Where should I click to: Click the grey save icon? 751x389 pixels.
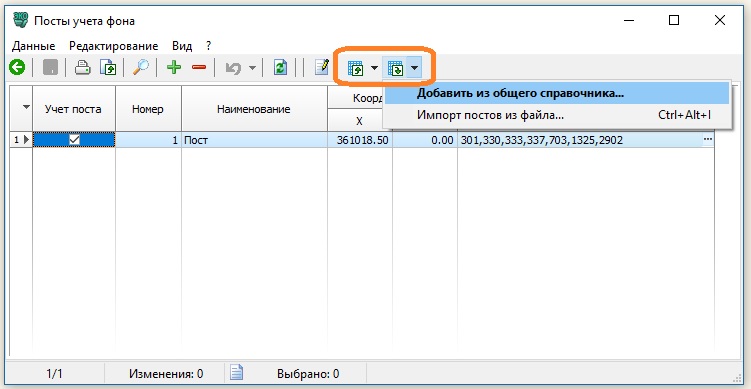[50, 68]
